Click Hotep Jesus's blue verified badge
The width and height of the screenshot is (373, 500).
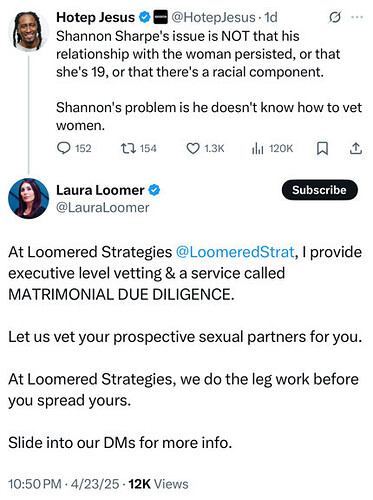click(145, 17)
